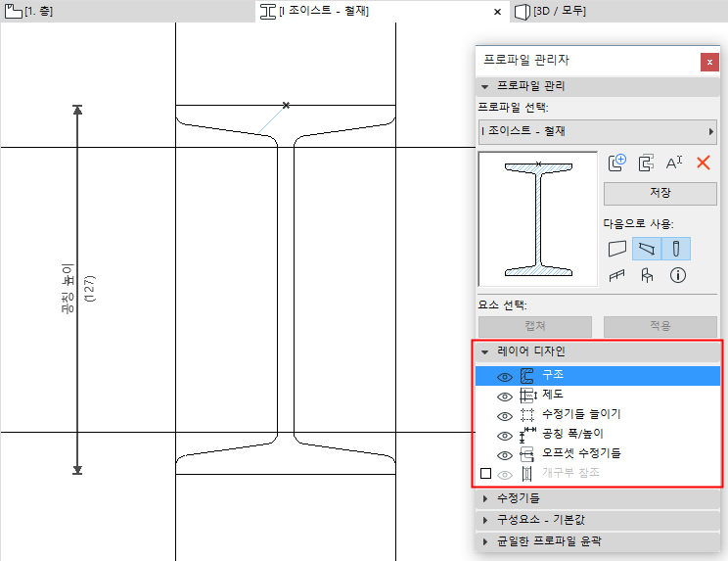Enable the 개구부 참조 checkbox

pyautogui.click(x=485, y=473)
